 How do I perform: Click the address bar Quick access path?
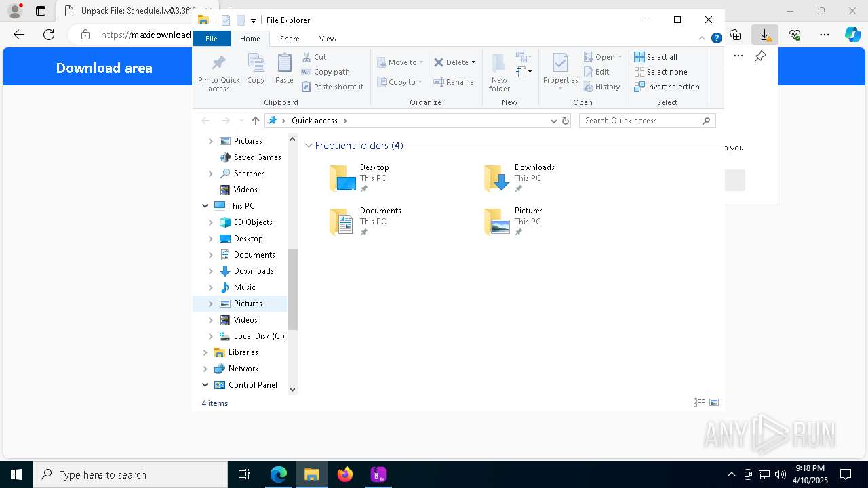click(315, 121)
